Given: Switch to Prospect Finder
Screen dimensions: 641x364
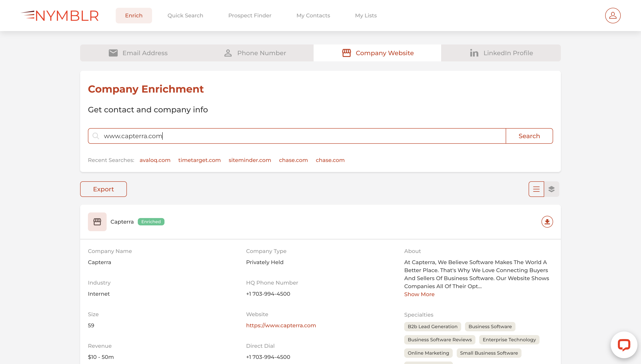Looking at the screenshot, I should [x=250, y=15].
